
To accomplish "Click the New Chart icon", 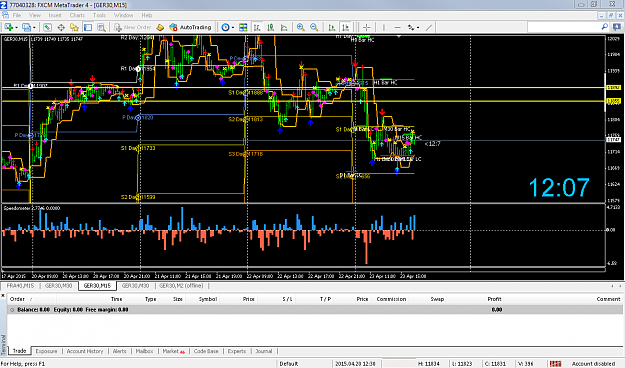I will 9,27.
